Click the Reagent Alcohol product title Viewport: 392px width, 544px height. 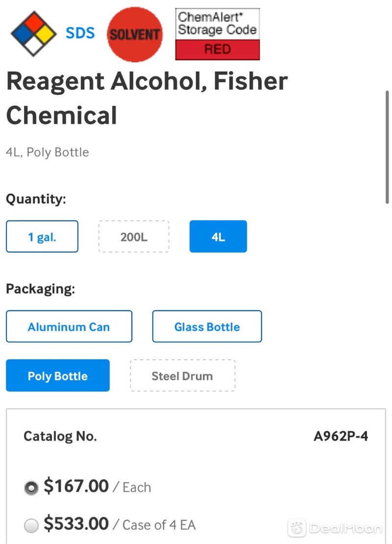[x=147, y=98]
